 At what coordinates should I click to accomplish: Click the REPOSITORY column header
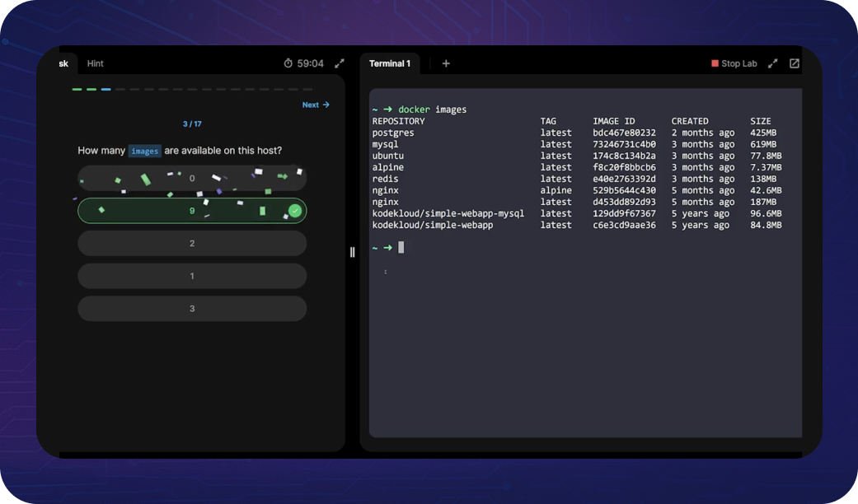pos(398,121)
